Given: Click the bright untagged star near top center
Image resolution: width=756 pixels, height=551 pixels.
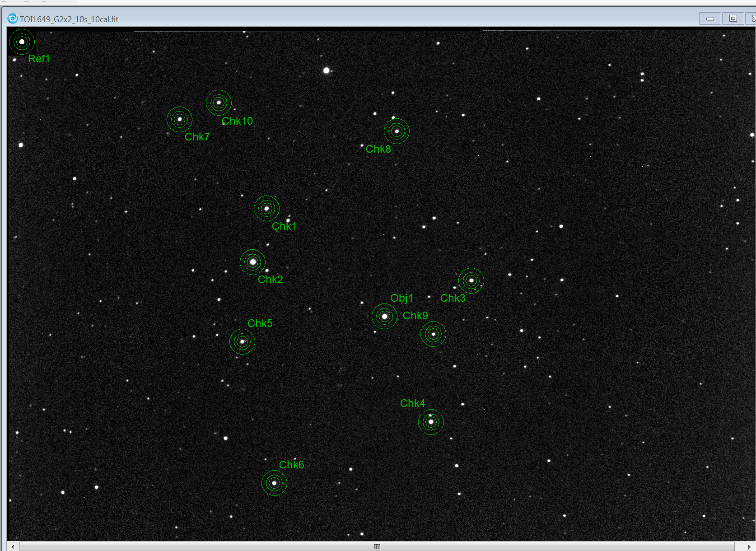Looking at the screenshot, I should tap(327, 70).
